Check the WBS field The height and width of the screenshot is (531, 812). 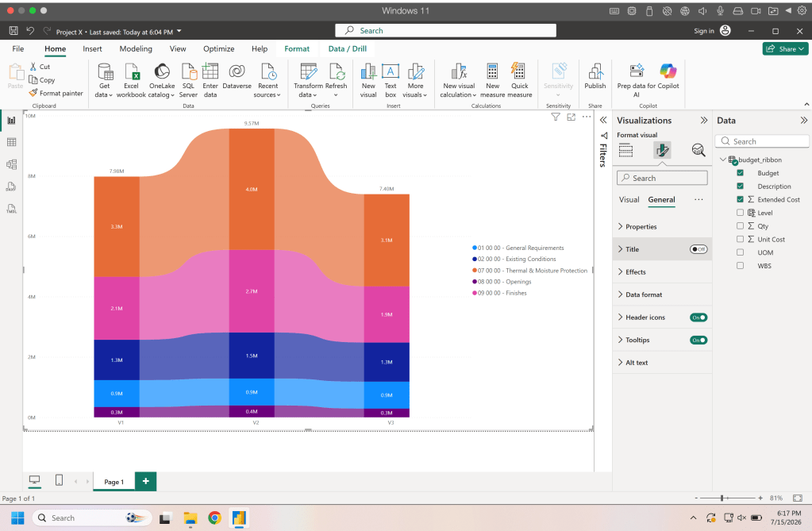740,266
